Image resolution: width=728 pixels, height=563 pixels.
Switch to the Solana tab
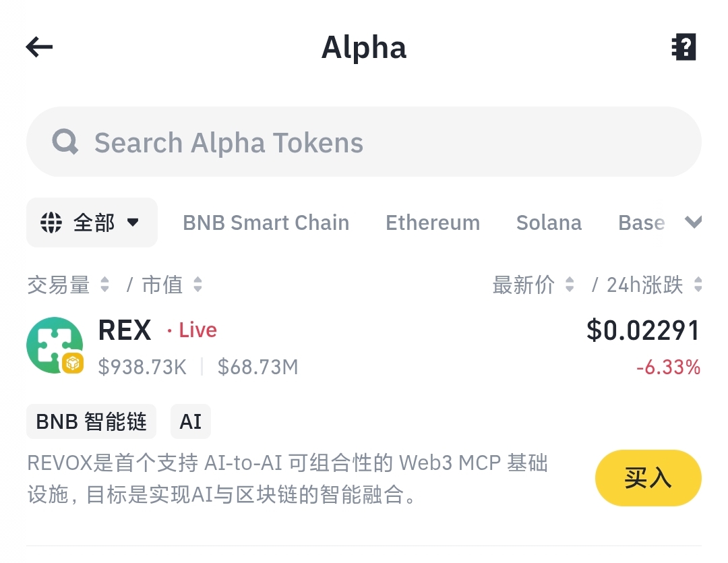pos(549,223)
